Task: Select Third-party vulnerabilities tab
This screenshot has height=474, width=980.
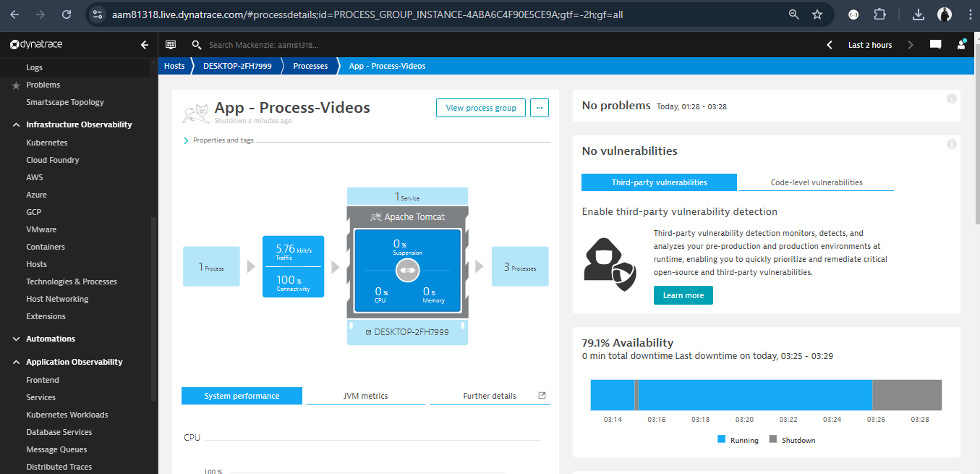Action: click(x=659, y=182)
